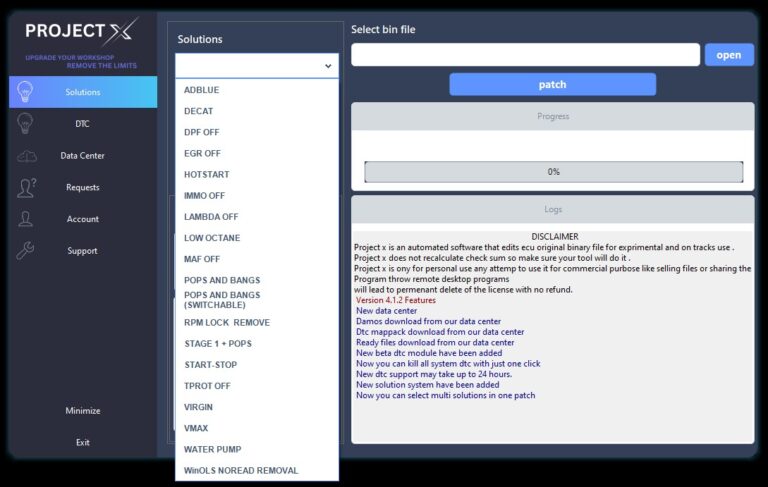Click the Account user icon
Image resolution: width=768 pixels, height=487 pixels.
pos(26,219)
